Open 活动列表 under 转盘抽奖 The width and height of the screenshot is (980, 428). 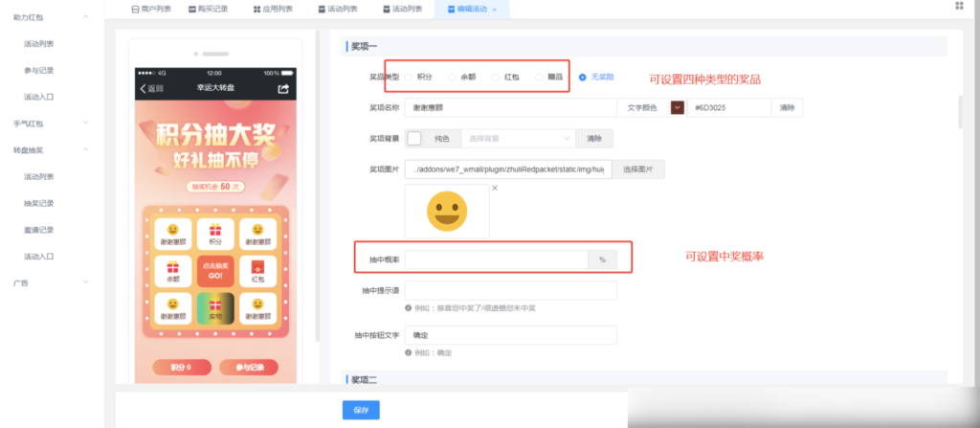pos(38,176)
